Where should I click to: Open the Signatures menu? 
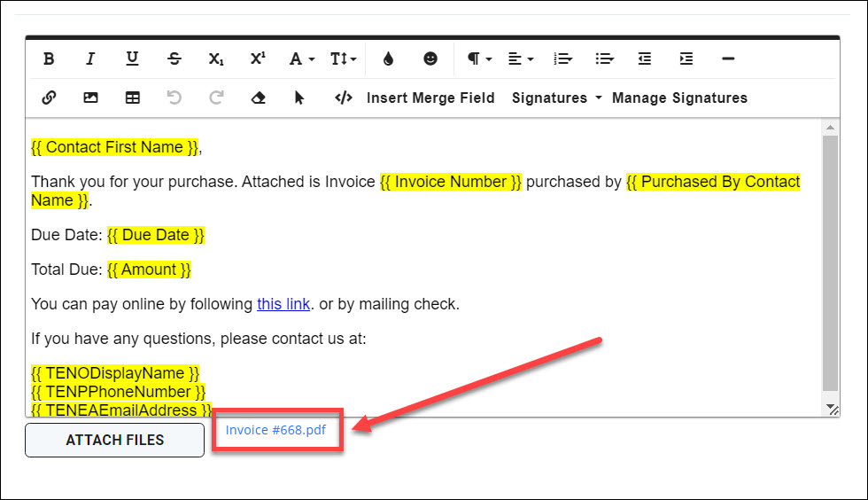556,98
